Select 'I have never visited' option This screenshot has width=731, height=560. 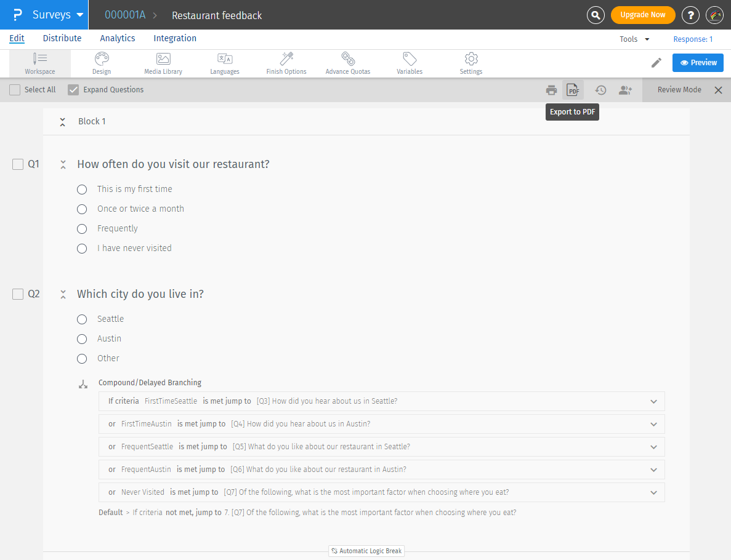pos(82,249)
